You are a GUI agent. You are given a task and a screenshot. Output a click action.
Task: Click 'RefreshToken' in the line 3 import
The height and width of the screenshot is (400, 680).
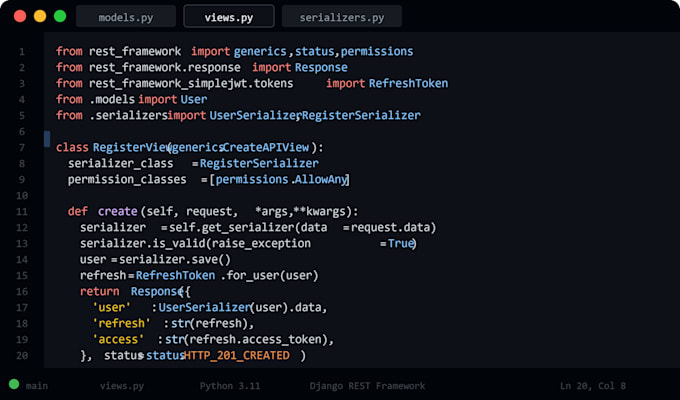pyautogui.click(x=408, y=83)
